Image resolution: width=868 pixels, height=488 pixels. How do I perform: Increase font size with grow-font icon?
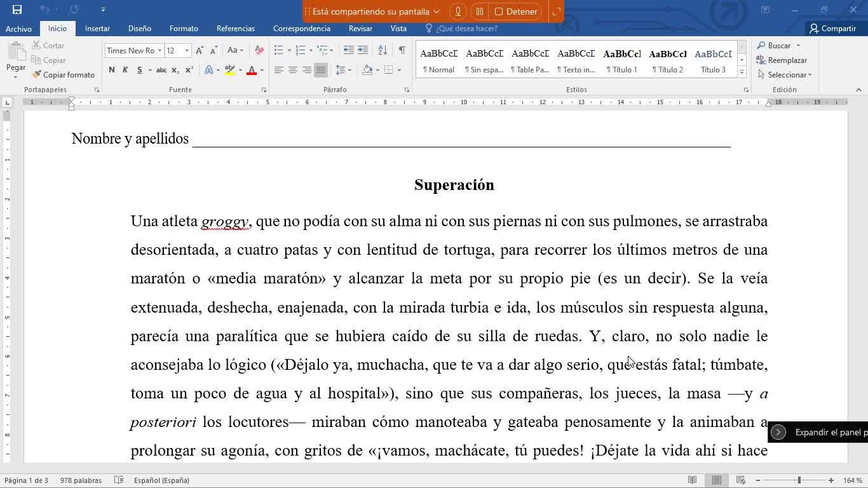pos(200,51)
